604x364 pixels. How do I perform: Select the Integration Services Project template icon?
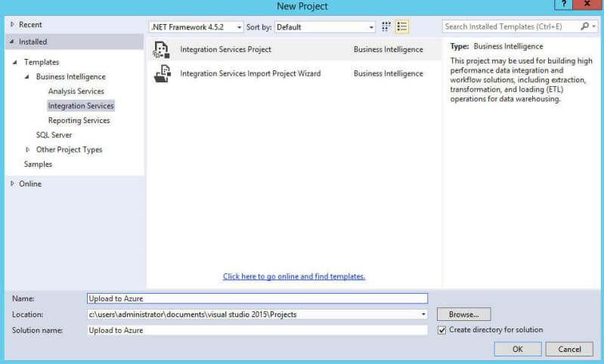[x=161, y=50]
